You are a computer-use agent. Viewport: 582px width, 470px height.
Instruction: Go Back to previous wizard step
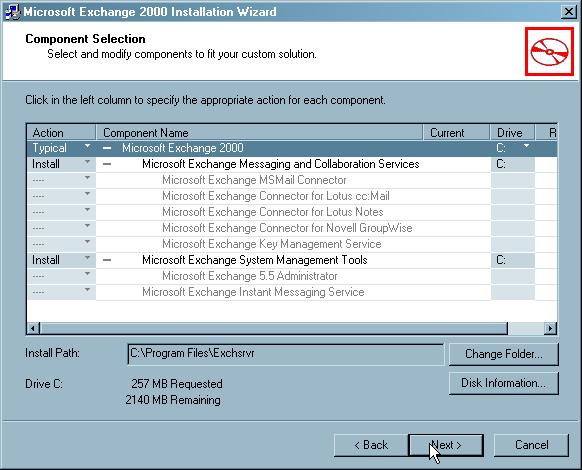point(371,445)
